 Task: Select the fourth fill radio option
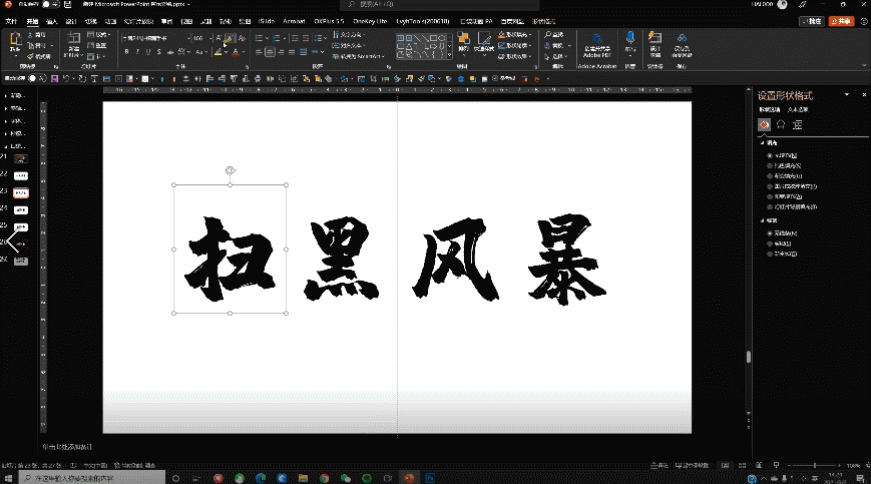(770, 186)
